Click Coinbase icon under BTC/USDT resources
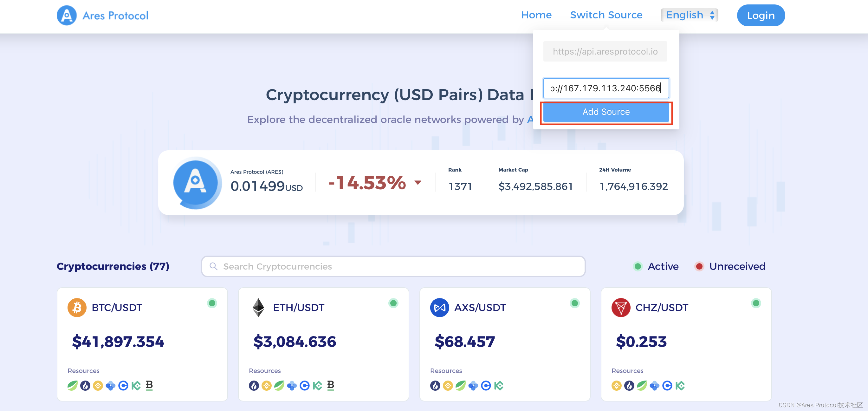Screen dimensions: 868x411 (x=123, y=385)
